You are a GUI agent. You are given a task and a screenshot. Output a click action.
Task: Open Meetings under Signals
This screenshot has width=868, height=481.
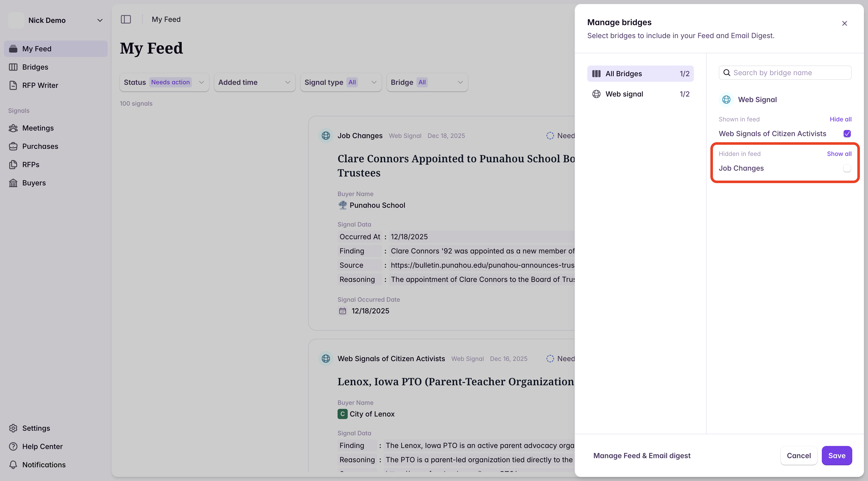coord(38,128)
